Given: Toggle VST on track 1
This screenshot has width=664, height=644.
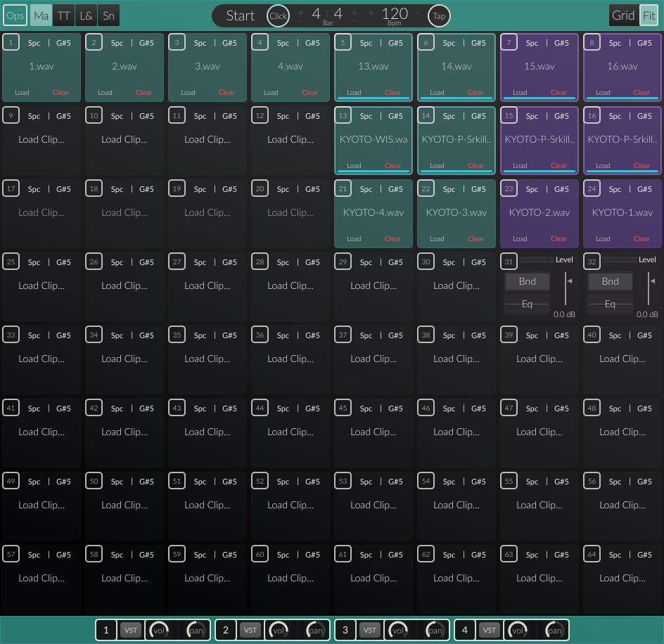Looking at the screenshot, I should tap(130, 630).
